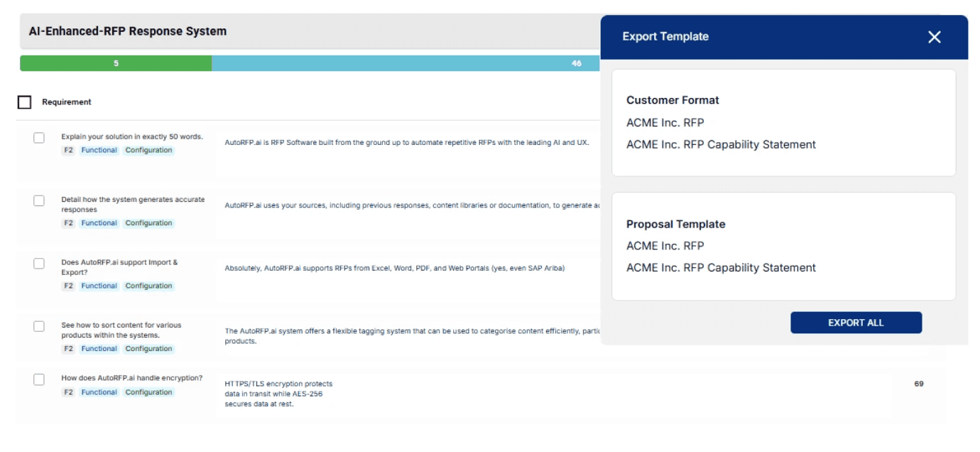Select the Configuration tag on the Import & Export requirement
This screenshot has height=452, width=980.
148,285
